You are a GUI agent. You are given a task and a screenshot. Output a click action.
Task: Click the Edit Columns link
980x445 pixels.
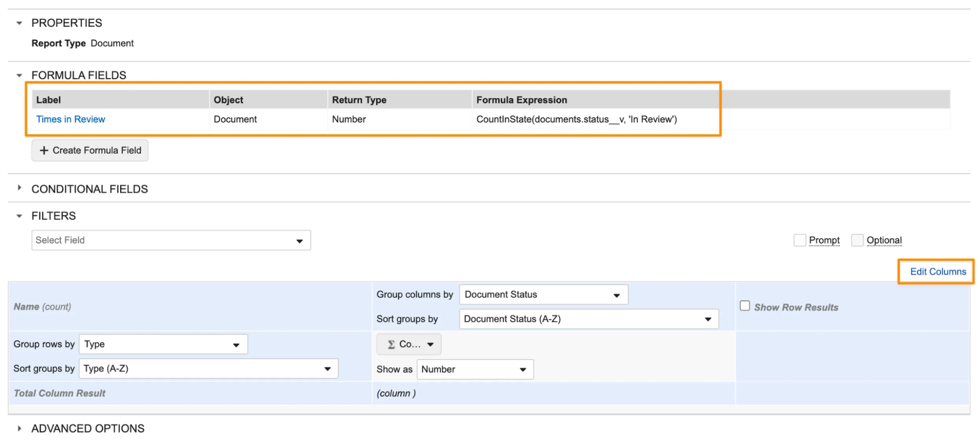click(937, 272)
